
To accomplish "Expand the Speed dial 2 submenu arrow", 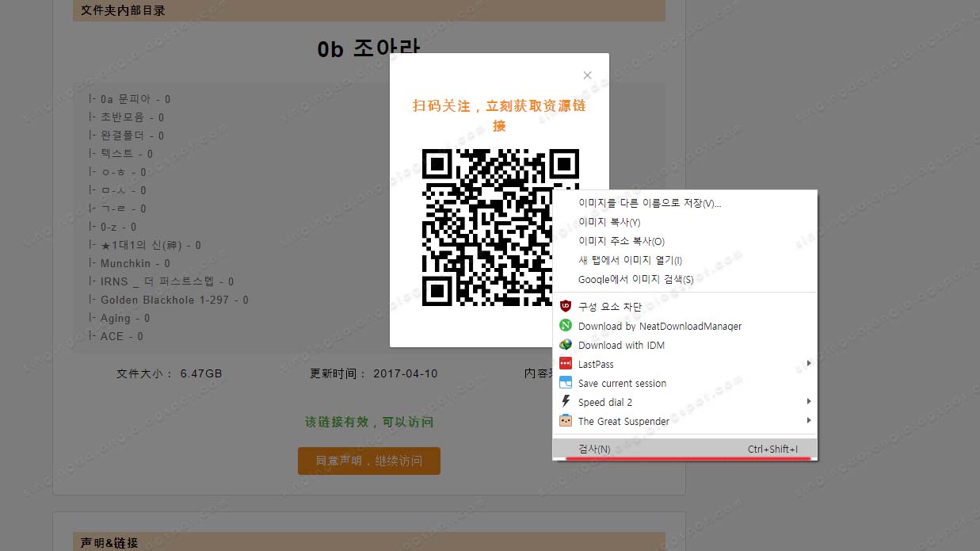I will click(x=809, y=401).
